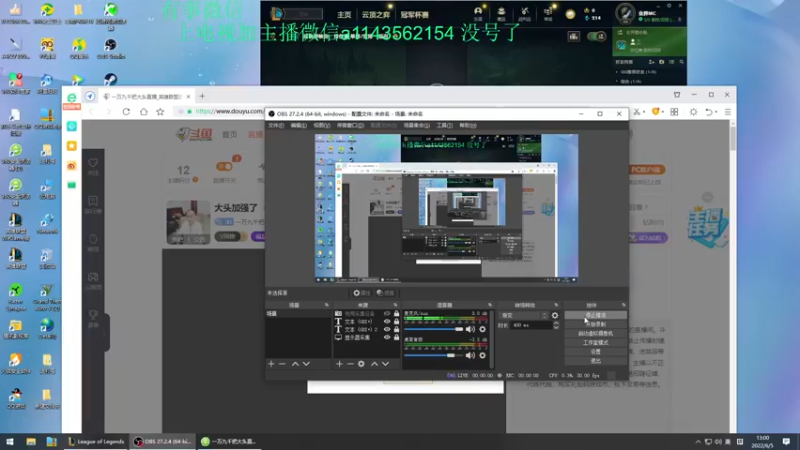Open Steam from the desktop
Image resolution: width=800 pixels, height=450 pixels.
pyautogui.click(x=111, y=80)
